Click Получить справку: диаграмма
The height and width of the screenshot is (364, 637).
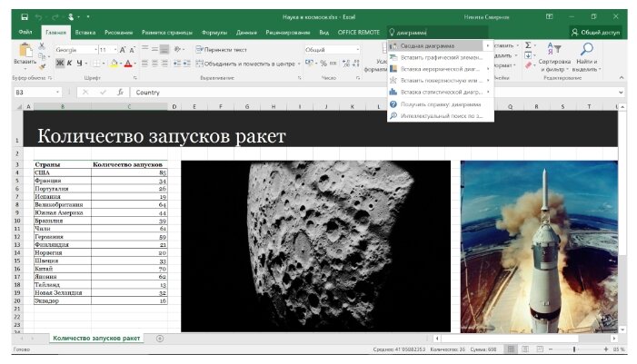pos(441,104)
